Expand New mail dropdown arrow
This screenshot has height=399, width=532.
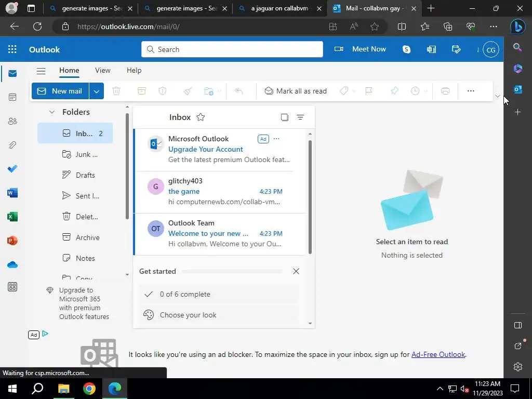[96, 91]
